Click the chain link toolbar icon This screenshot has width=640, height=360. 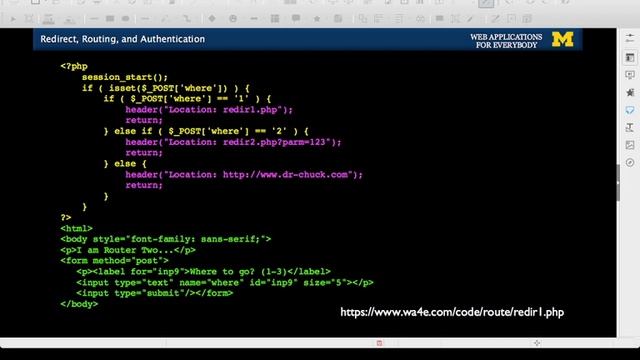(x=420, y=19)
